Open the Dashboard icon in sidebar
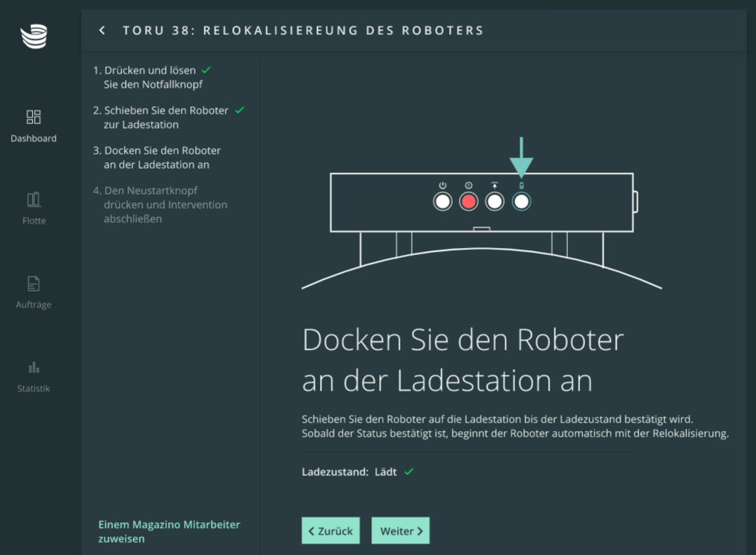The width and height of the screenshot is (756, 555). (x=33, y=117)
